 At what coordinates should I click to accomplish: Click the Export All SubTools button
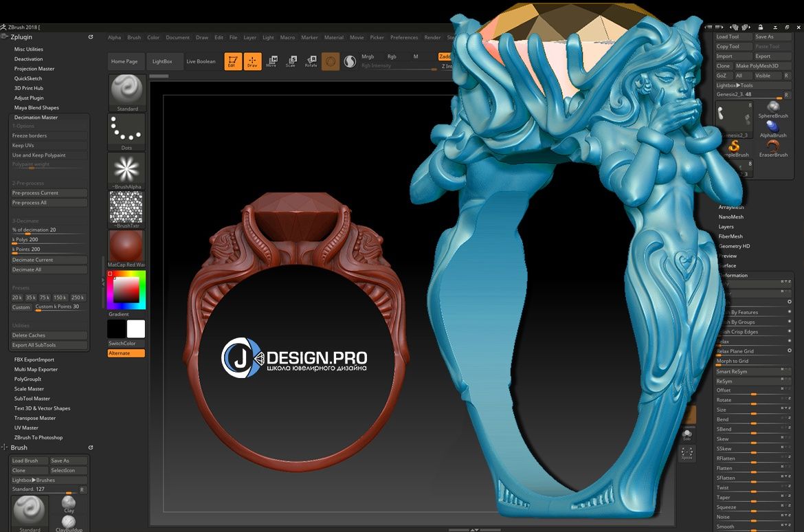[x=49, y=345]
